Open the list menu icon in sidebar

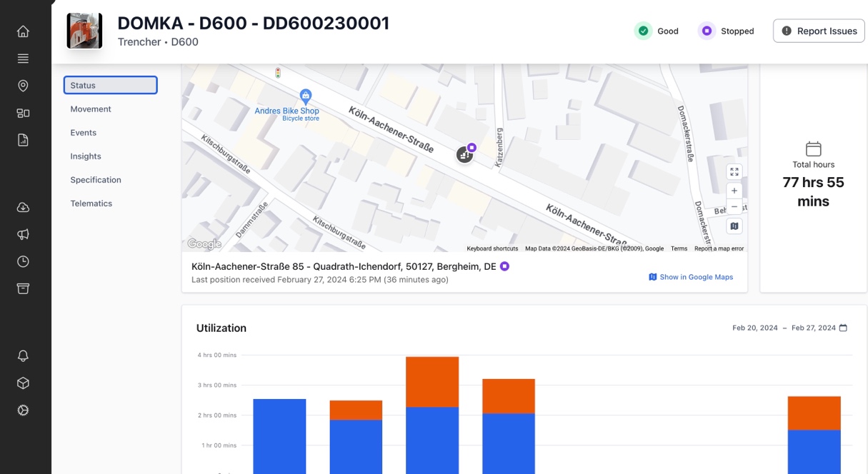point(23,59)
